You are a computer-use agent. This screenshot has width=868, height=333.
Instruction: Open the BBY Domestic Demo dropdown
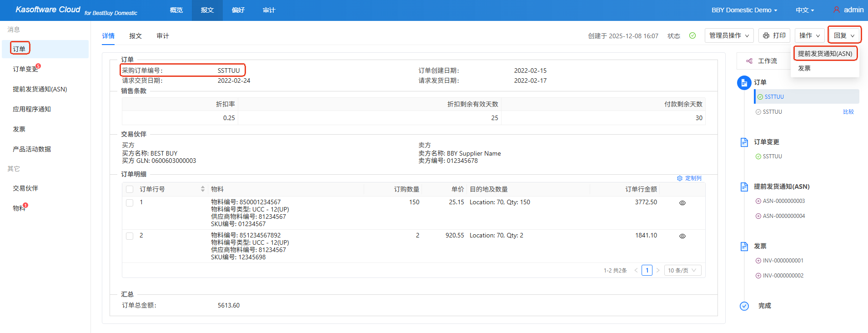[x=744, y=10]
